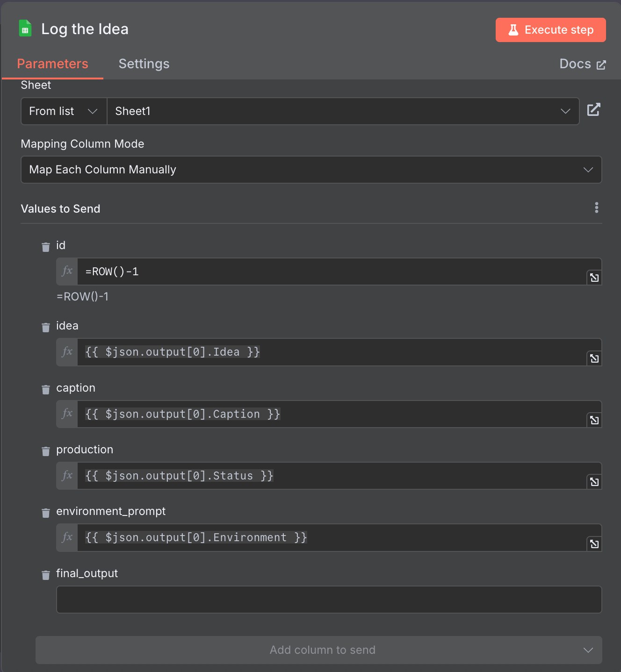This screenshot has height=672, width=621.
Task: Toggle fx expression on production field
Action: point(67,476)
